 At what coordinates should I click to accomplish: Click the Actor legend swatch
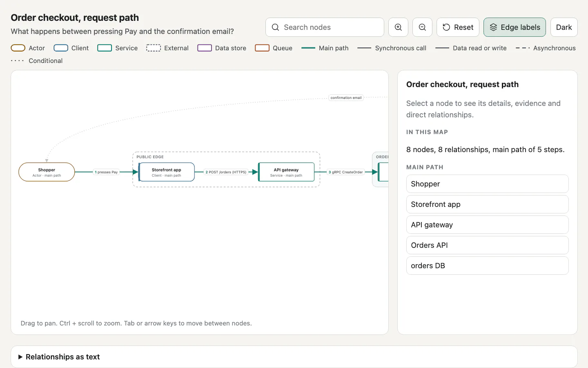tap(18, 48)
